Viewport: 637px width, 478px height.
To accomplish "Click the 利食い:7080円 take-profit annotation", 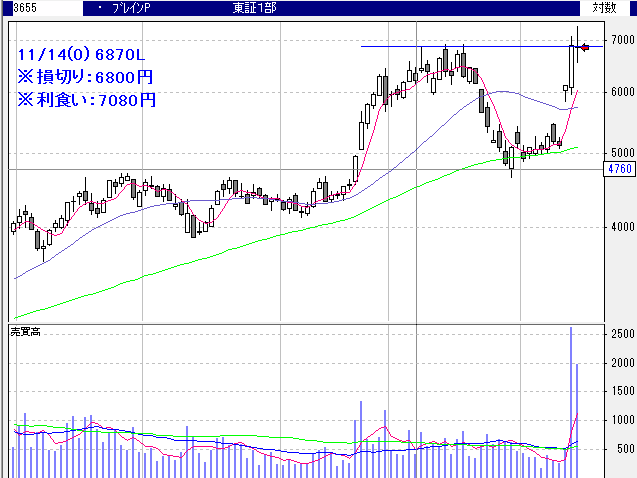I will point(86,99).
